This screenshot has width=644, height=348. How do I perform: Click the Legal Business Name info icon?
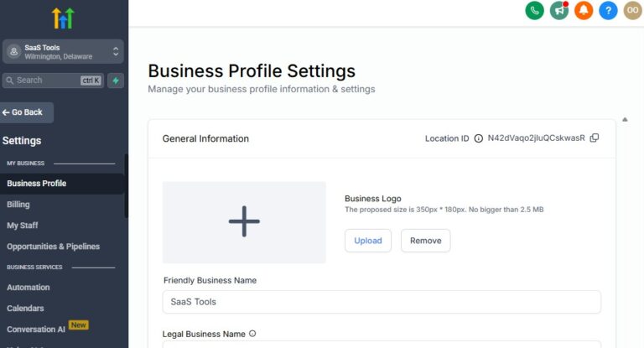(252, 334)
